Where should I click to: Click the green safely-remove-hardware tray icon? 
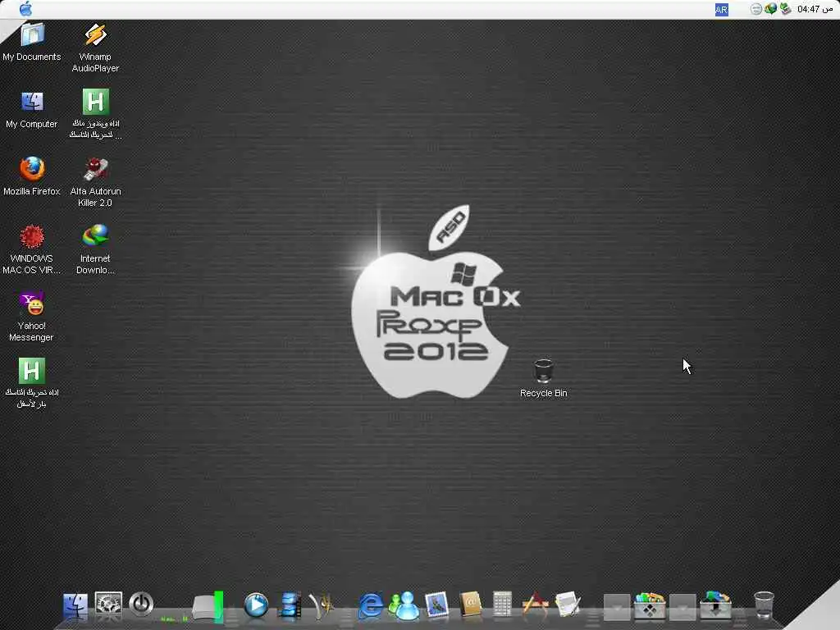(785, 9)
